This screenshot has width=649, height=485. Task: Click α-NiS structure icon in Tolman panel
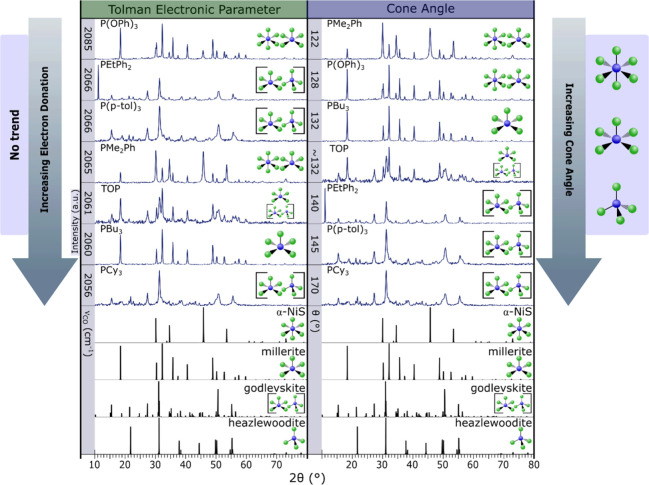[292, 329]
